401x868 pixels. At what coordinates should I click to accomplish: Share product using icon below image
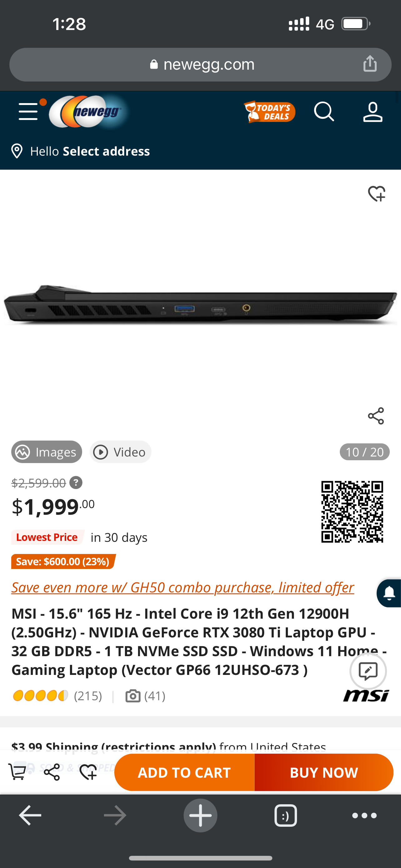coord(376,416)
